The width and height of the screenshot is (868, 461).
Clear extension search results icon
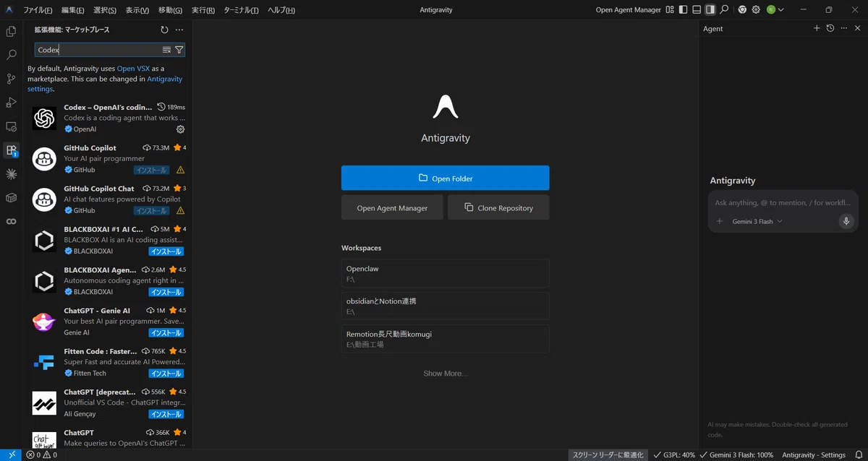[x=166, y=50]
